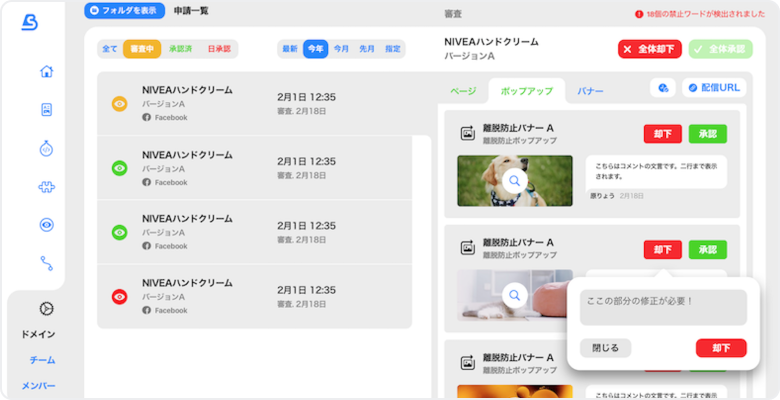This screenshot has height=400, width=780.
Task: Click the 全体承認 button
Action: 720,49
